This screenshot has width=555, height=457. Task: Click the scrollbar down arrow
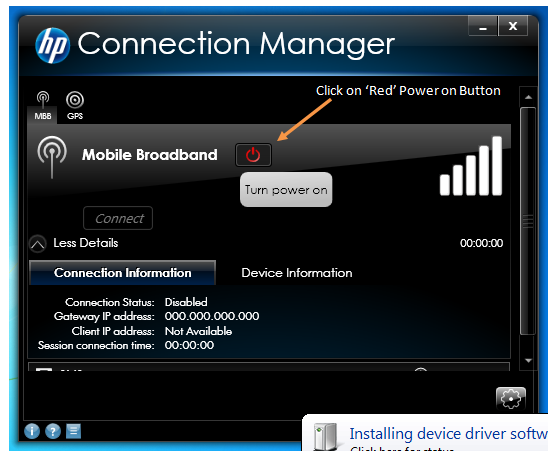[x=528, y=360]
